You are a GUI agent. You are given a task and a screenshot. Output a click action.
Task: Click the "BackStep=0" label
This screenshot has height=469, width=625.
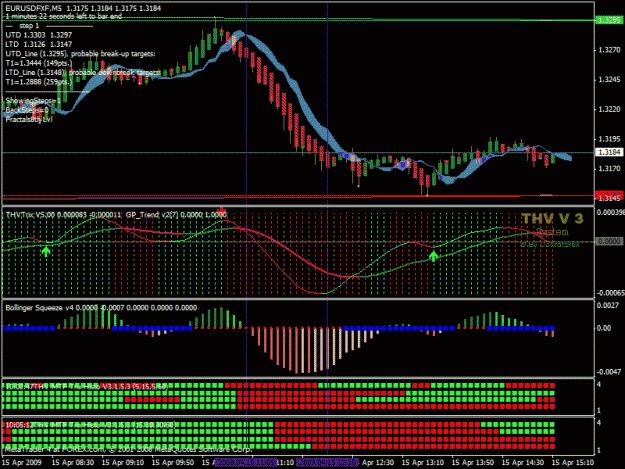point(27,110)
